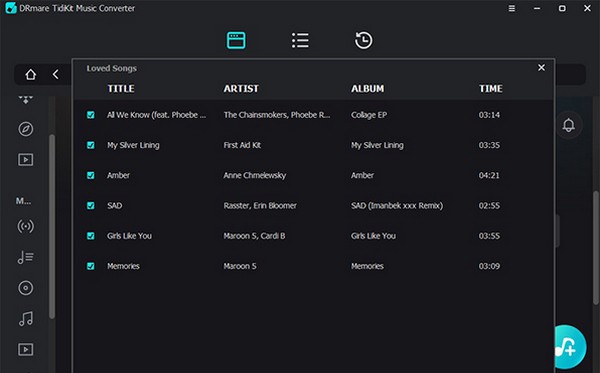Click the 04:21 time value
This screenshot has width=600, height=373.
(489, 175)
